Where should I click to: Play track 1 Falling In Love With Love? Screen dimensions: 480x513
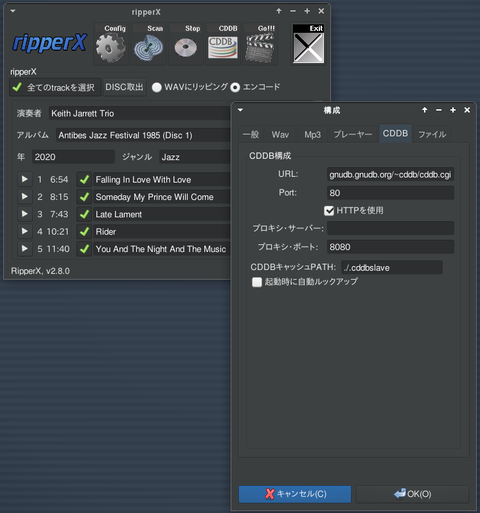(25, 179)
